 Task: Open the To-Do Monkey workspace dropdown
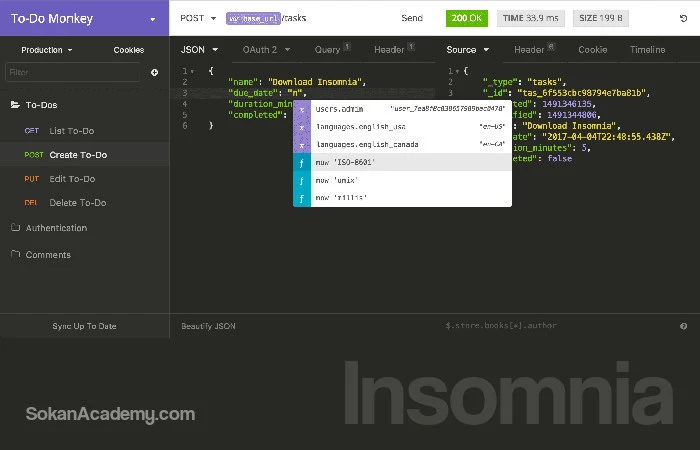click(x=153, y=19)
